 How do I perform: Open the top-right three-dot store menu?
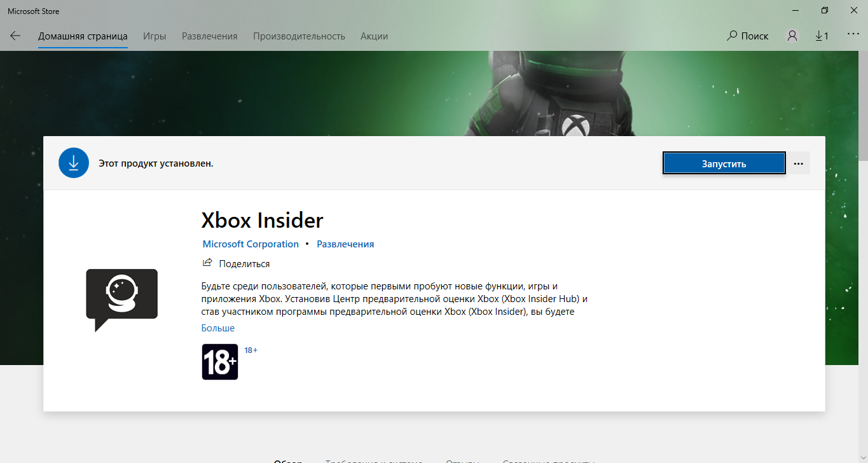pyautogui.click(x=853, y=34)
